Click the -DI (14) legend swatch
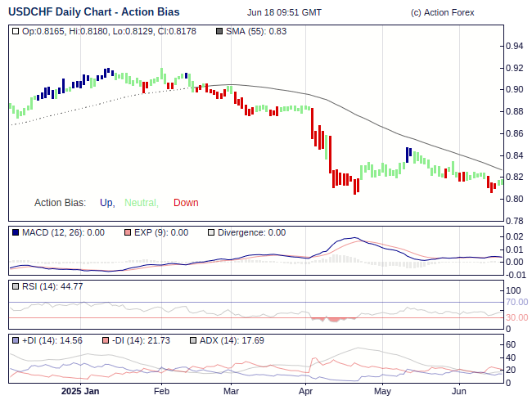The height and width of the screenshot is (400, 532). click(x=106, y=340)
